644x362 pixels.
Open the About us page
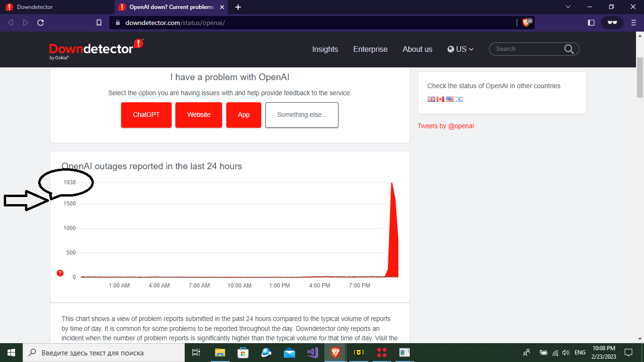click(x=417, y=49)
